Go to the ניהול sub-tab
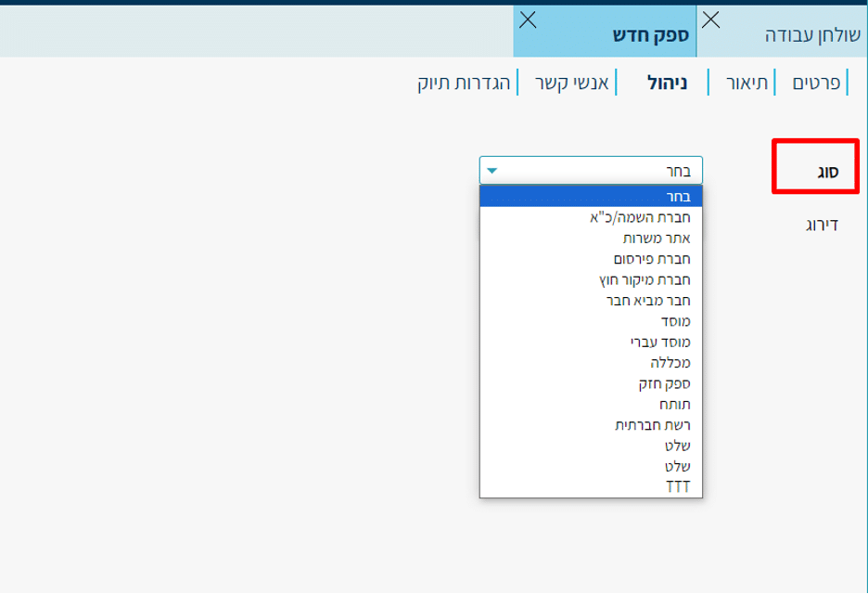The width and height of the screenshot is (868, 594). click(x=667, y=83)
